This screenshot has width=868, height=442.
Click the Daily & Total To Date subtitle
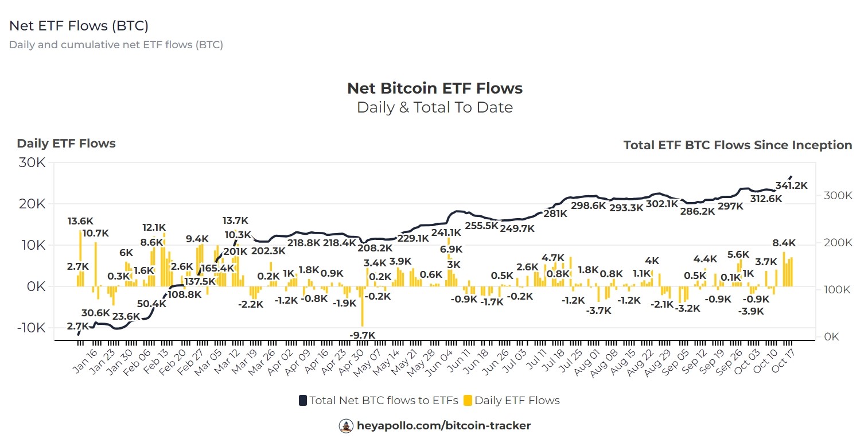coord(435,107)
